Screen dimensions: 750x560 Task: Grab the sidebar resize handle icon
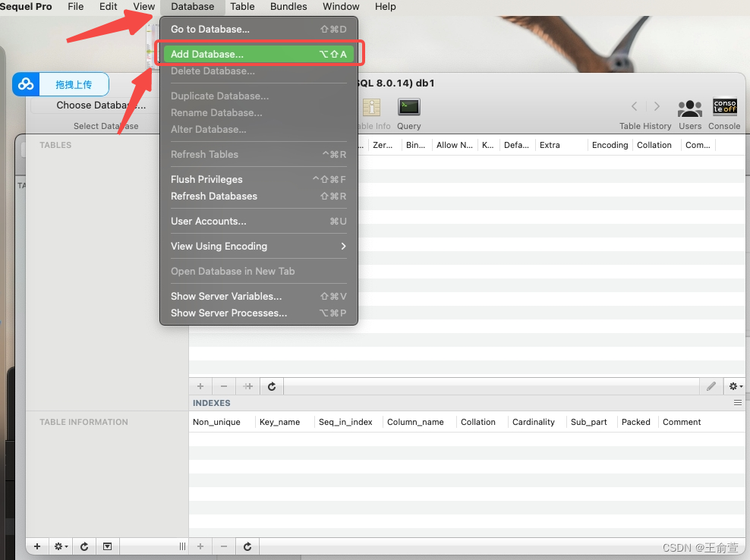(x=182, y=546)
